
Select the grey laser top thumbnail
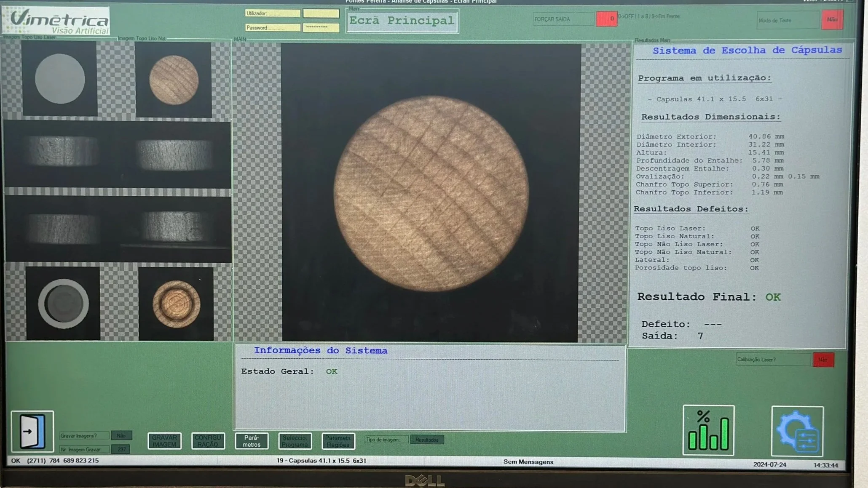(59, 79)
